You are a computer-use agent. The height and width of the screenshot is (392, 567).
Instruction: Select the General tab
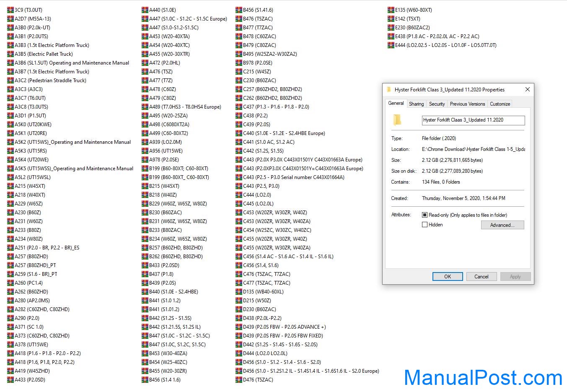click(396, 103)
